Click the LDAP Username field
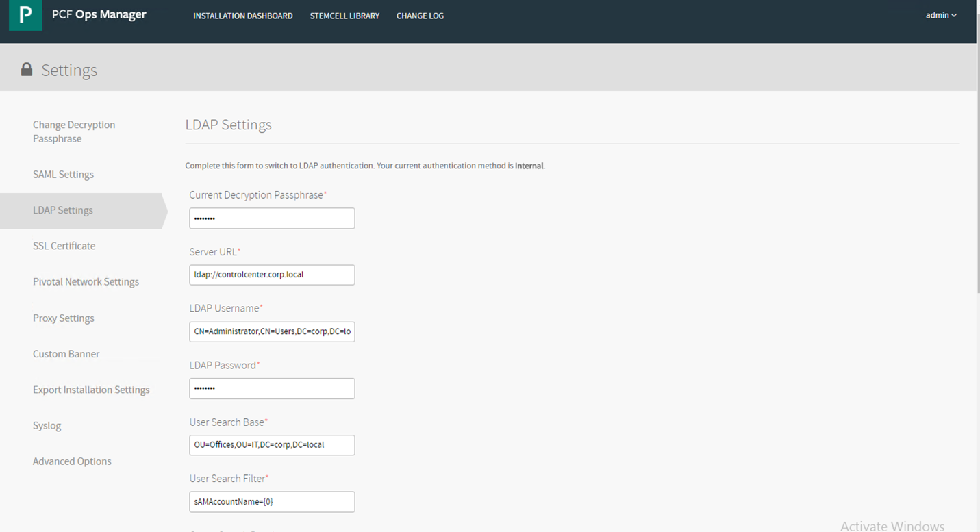The image size is (980, 532). coord(272,331)
